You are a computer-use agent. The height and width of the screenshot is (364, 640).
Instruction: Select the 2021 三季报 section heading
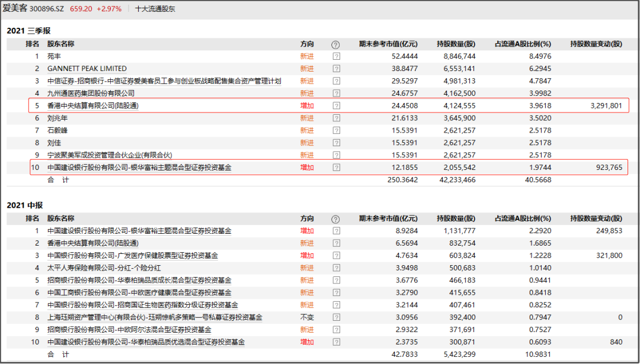click(28, 31)
